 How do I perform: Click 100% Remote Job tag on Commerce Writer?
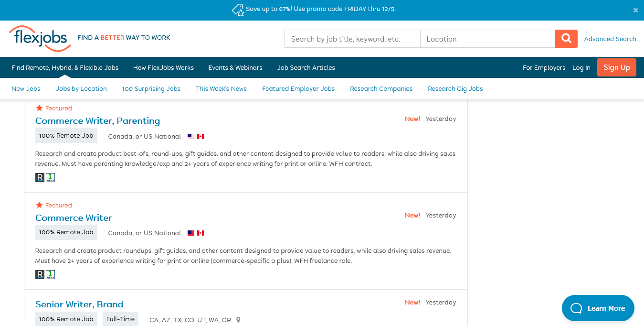(66, 232)
